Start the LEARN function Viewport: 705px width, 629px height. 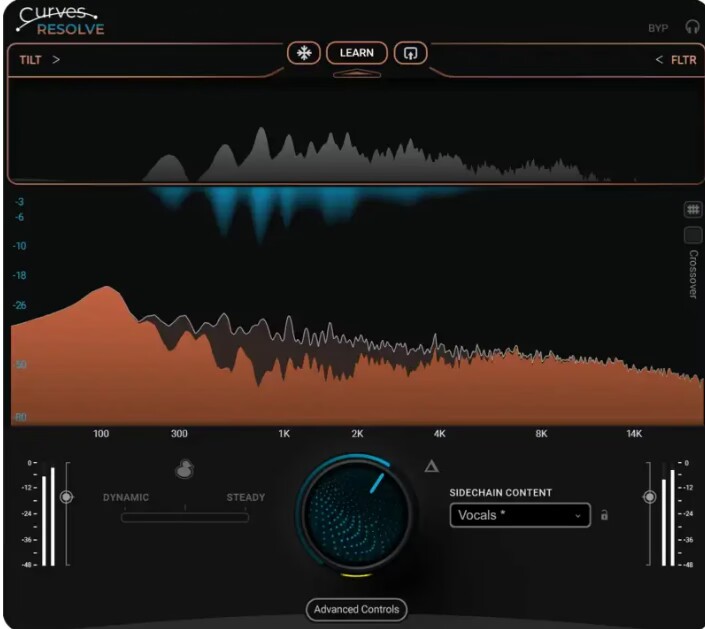coord(357,53)
